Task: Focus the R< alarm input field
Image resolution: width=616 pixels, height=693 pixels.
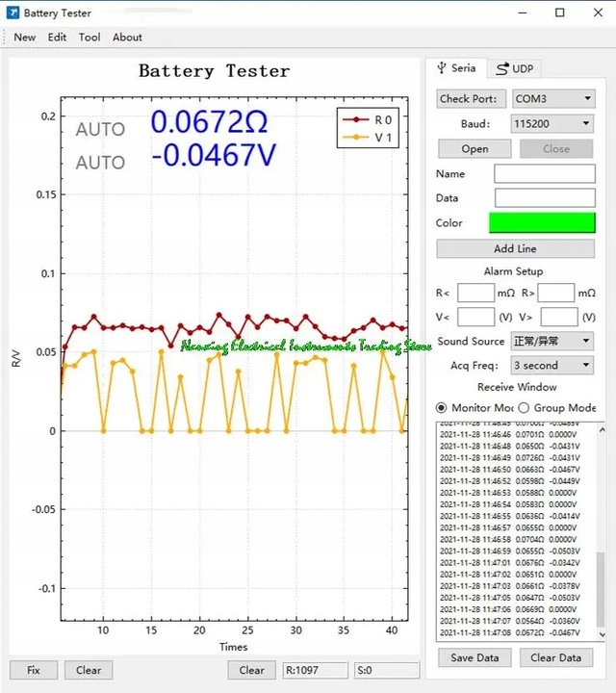Action: 475,293
